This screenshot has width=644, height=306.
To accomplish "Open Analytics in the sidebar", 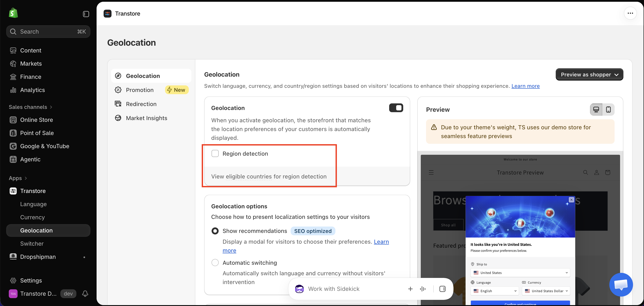I will click(x=48, y=90).
